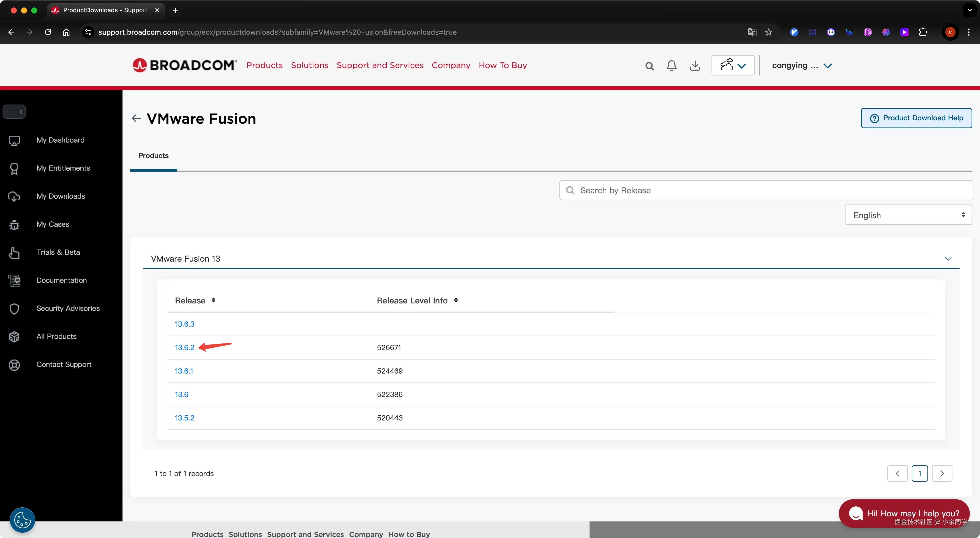
Task: Click the downloads tray icon in header
Action: (695, 66)
